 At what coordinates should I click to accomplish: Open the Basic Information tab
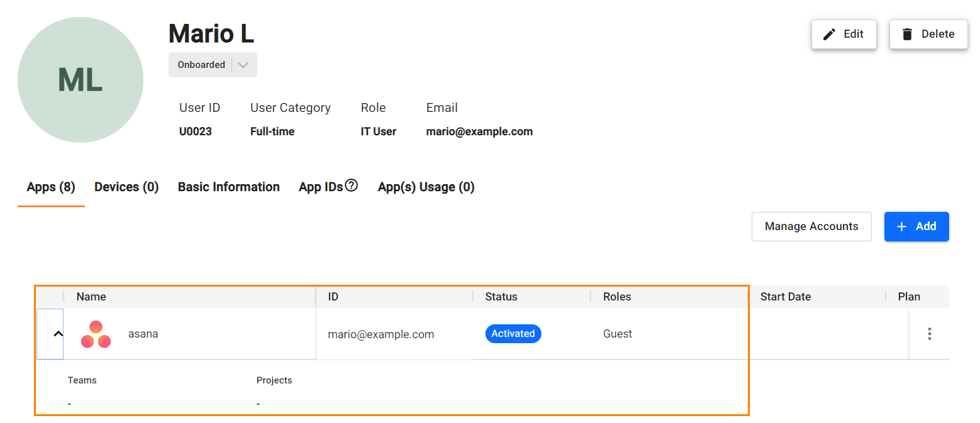click(229, 187)
